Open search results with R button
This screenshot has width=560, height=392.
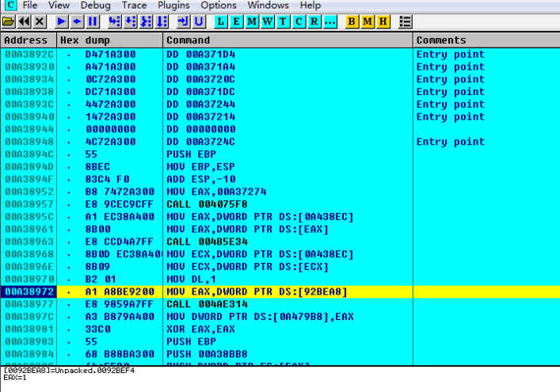314,22
